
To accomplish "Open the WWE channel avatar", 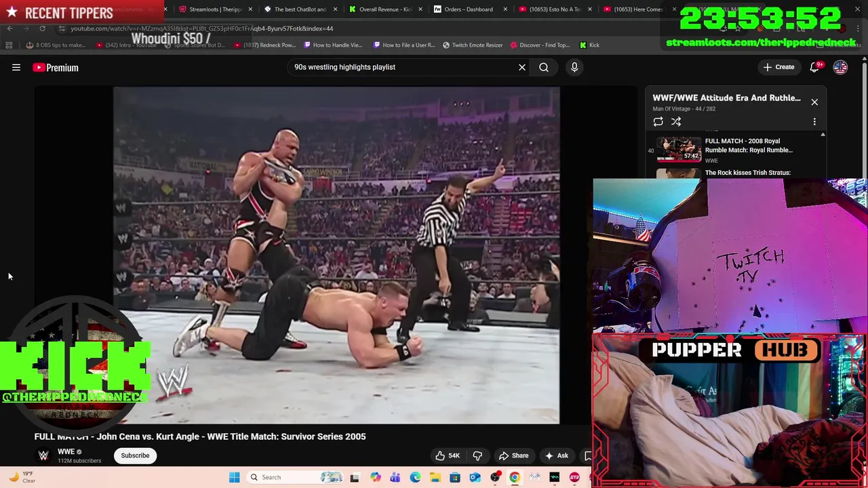I will pos(43,455).
